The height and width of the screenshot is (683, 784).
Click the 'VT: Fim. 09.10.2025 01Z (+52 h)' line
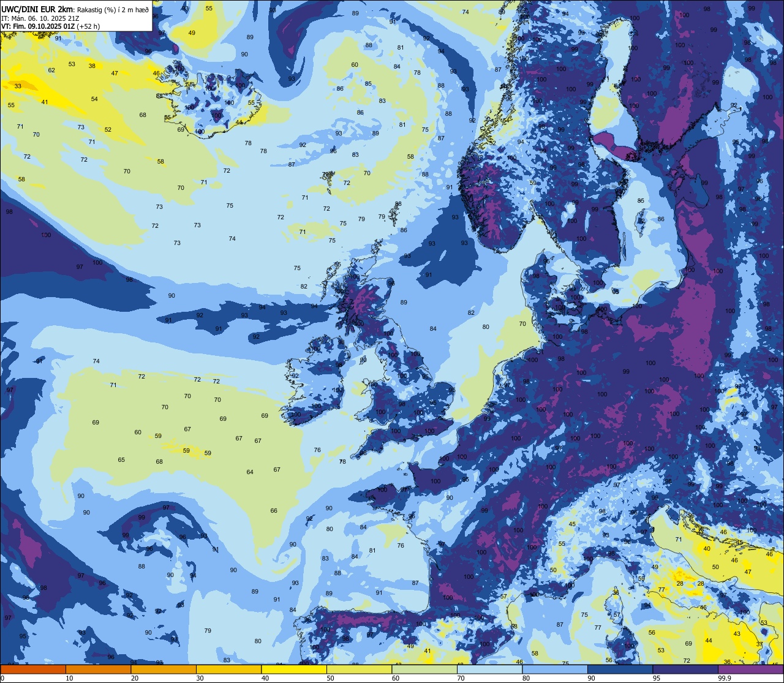[51, 26]
